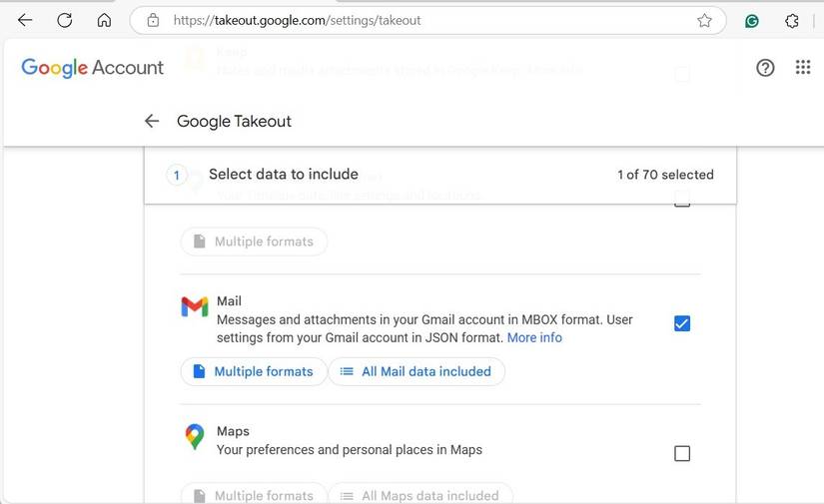Image resolution: width=824 pixels, height=504 pixels.
Task: Reload the page with the refresh icon
Action: (x=65, y=20)
